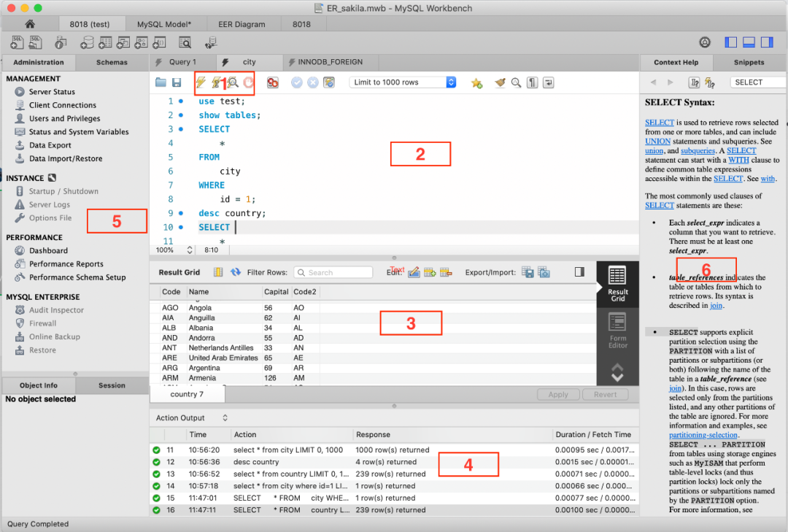This screenshot has height=532, width=788.
Task: Click the home icon tab
Action: [30, 24]
